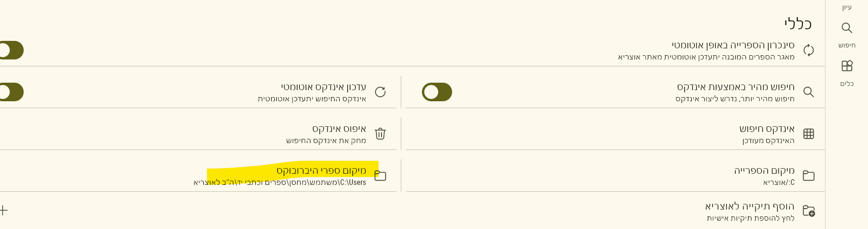
Task: Click the folder icon for library location
Action: coord(809,176)
